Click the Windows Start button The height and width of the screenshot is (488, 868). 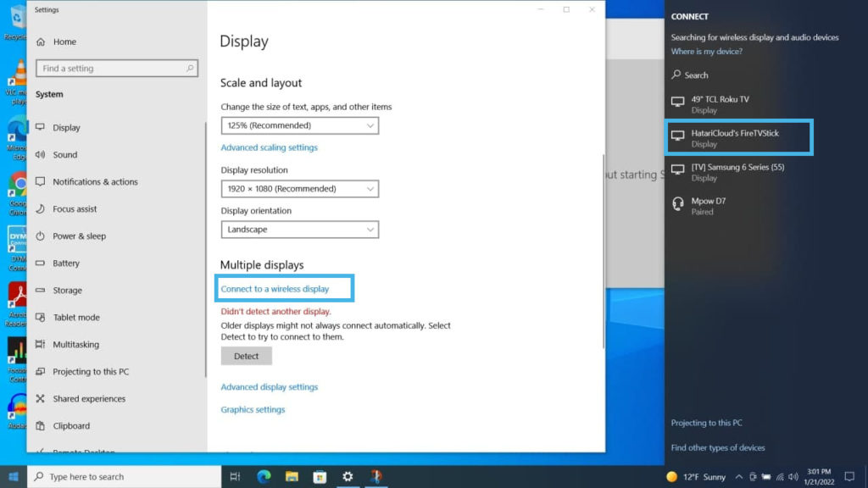point(14,476)
